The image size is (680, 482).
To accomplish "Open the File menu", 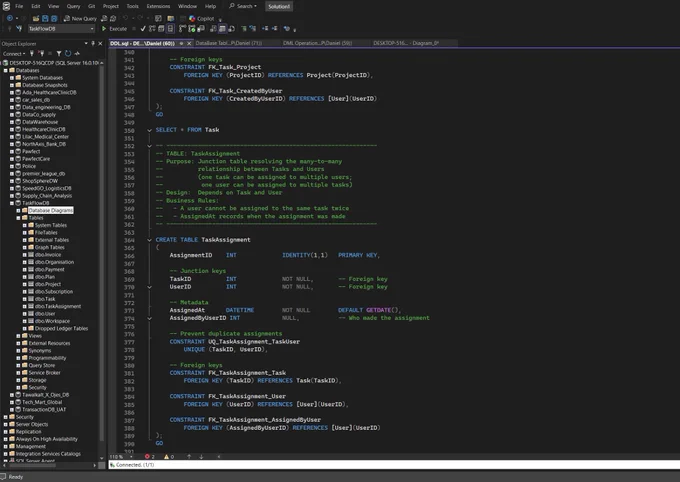I will [x=19, y=6].
